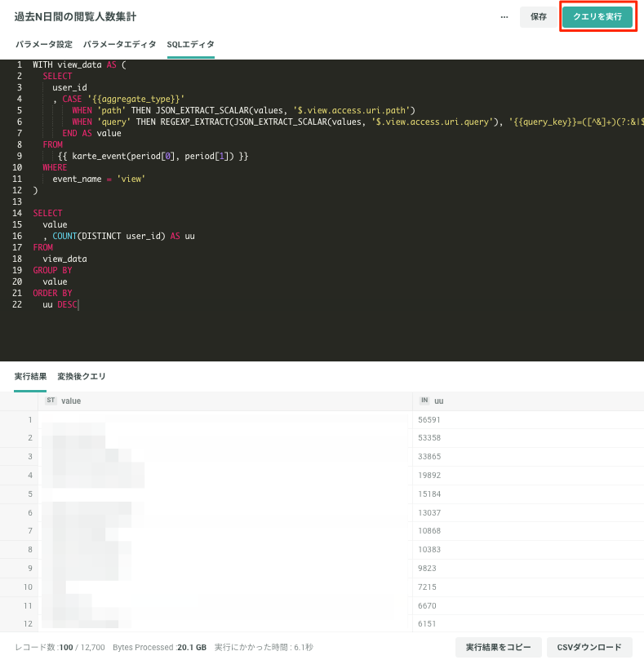Click the レコード数 100 / 12,700 status text
Screen dimensions: 644x660
[x=60, y=648]
